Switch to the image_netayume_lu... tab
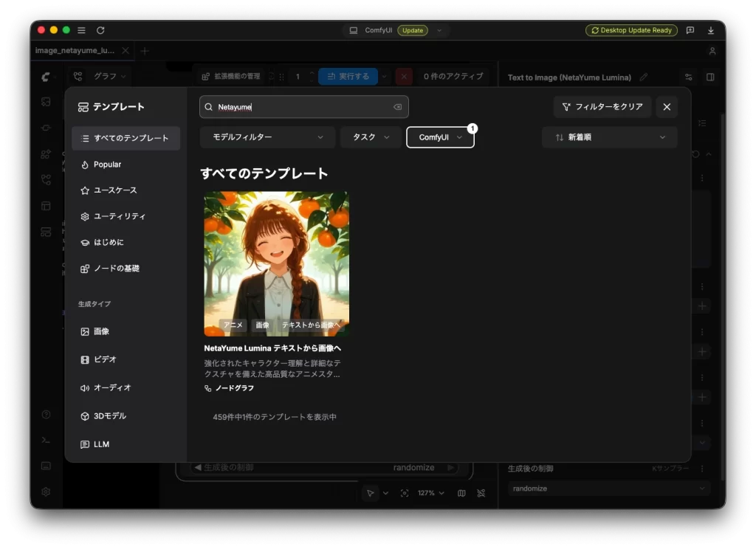The width and height of the screenshot is (756, 549). coord(75,51)
